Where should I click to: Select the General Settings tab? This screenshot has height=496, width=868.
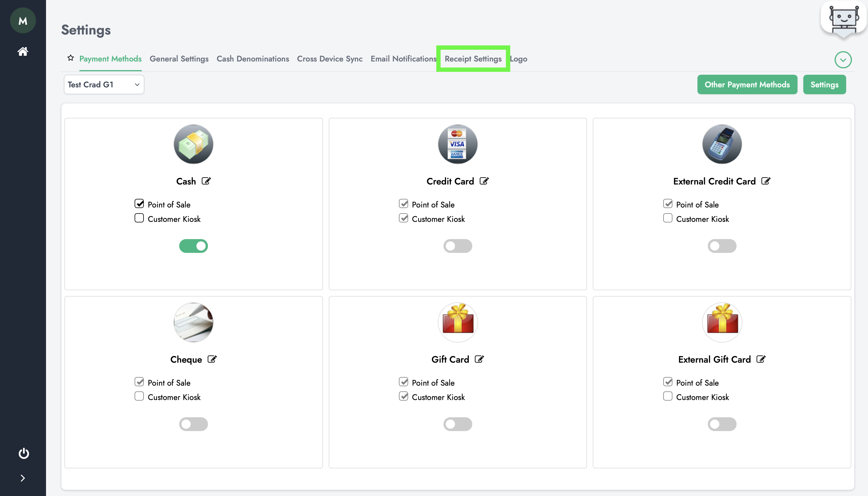179,58
